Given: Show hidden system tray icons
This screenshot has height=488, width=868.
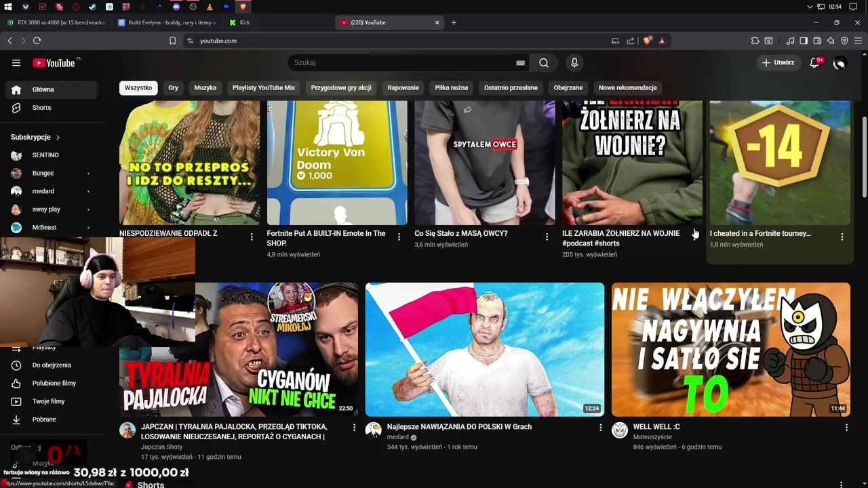Looking at the screenshot, I should pos(810,7).
